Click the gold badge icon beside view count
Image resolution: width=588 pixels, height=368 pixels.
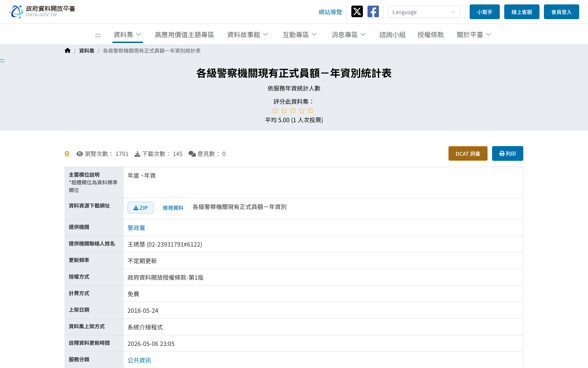pyautogui.click(x=67, y=154)
